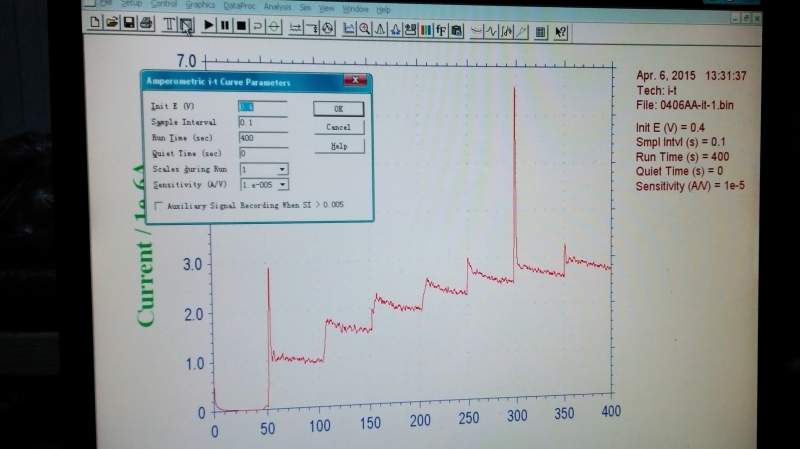The image size is (800, 449).
Task: Click the Linear Baseline Correction icon
Action: pyautogui.click(x=521, y=32)
